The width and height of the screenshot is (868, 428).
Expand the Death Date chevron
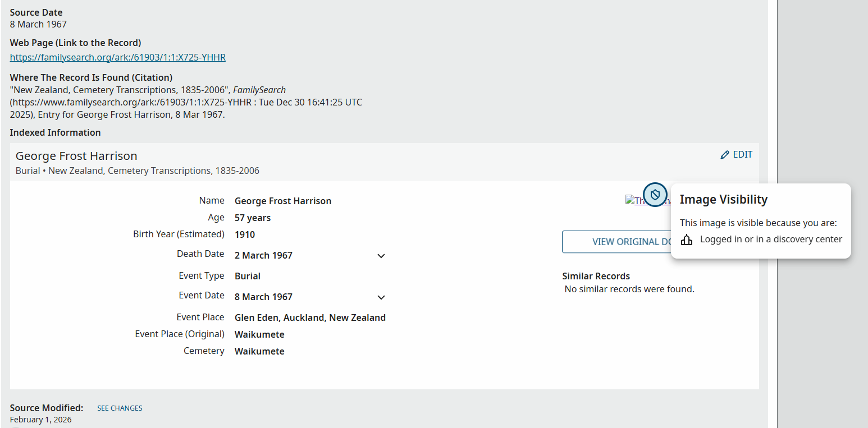[381, 256]
